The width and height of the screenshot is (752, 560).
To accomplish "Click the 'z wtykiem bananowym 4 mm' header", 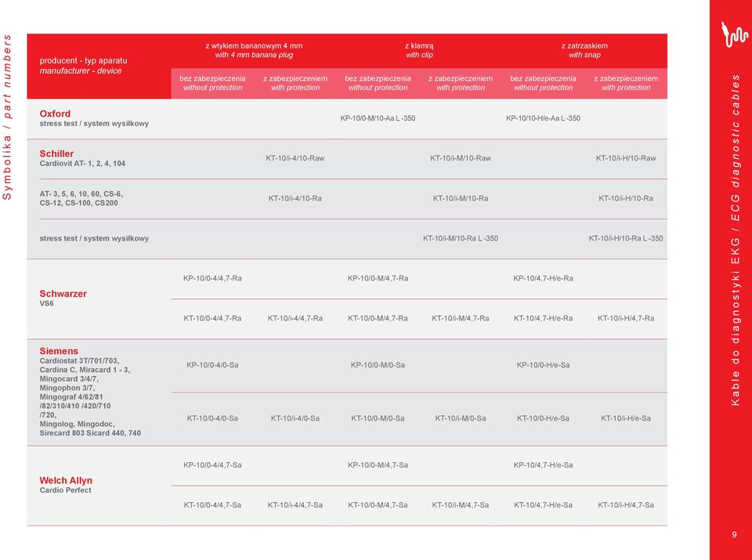I will pyautogui.click(x=254, y=46).
